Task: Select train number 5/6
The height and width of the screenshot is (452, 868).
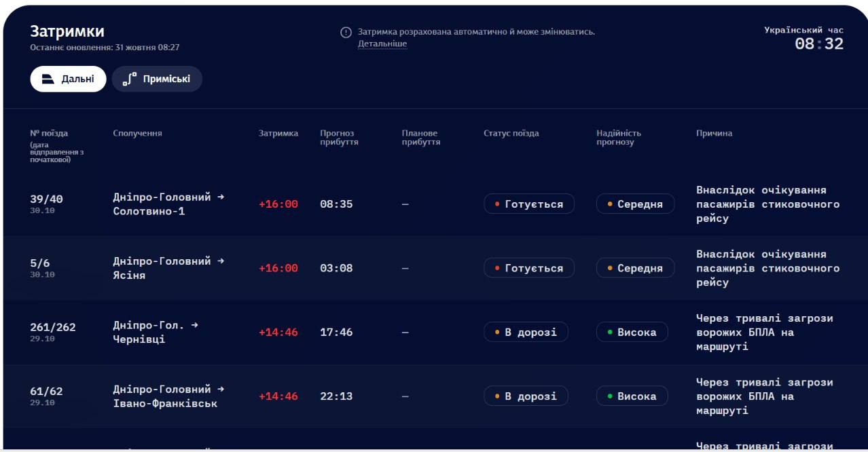Action: (x=40, y=263)
